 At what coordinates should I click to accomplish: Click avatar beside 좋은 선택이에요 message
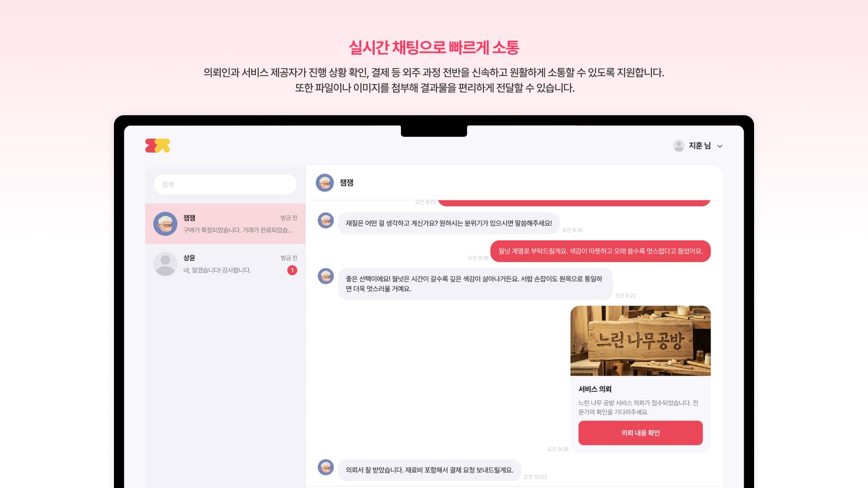click(325, 276)
